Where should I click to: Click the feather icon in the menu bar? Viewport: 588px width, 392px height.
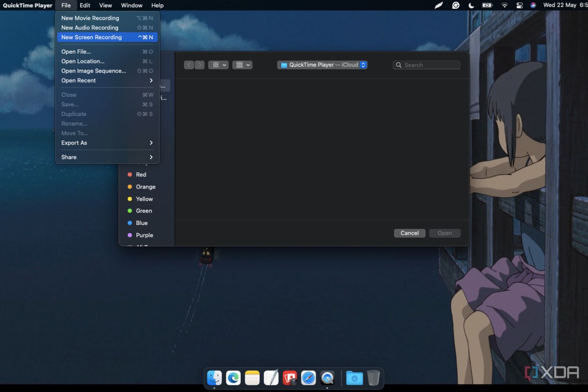click(x=439, y=5)
